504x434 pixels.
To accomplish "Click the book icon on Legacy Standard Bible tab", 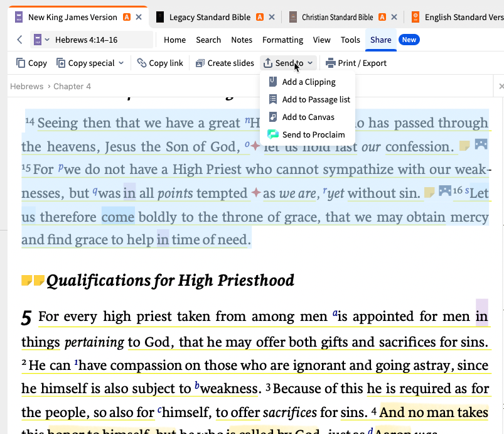I will (160, 17).
